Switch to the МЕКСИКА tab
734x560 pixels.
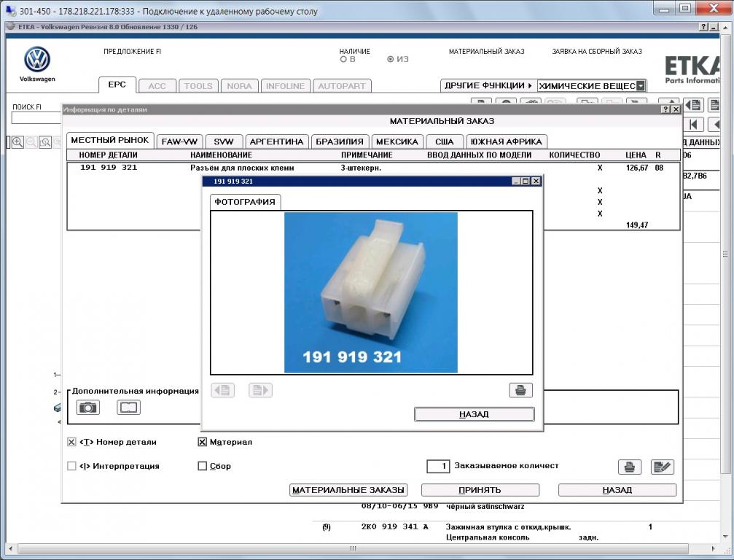(397, 141)
